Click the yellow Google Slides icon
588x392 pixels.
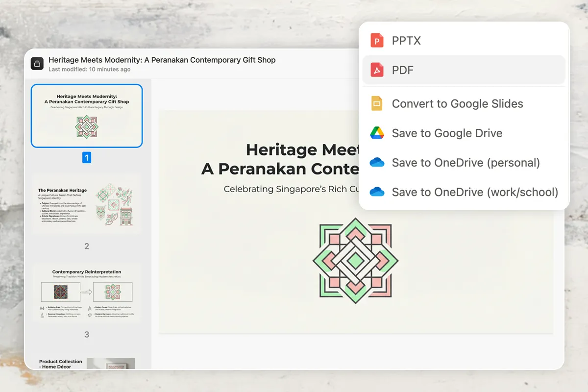(x=376, y=104)
